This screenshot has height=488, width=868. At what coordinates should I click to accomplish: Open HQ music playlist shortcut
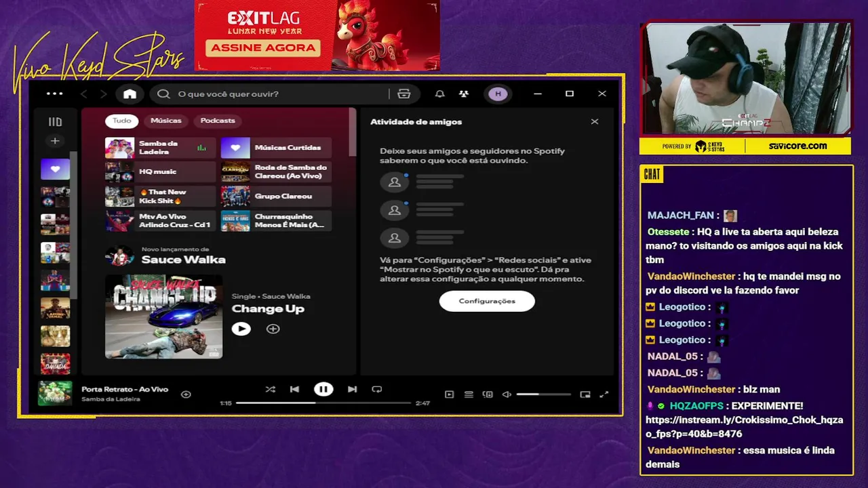coord(160,172)
